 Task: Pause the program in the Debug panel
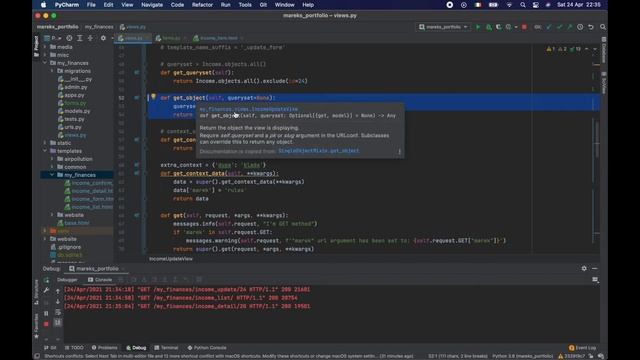[46, 313]
